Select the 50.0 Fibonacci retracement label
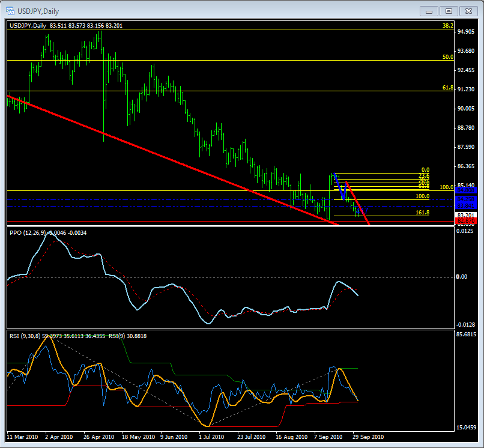Viewport: 484px width, 448px height. (x=447, y=57)
